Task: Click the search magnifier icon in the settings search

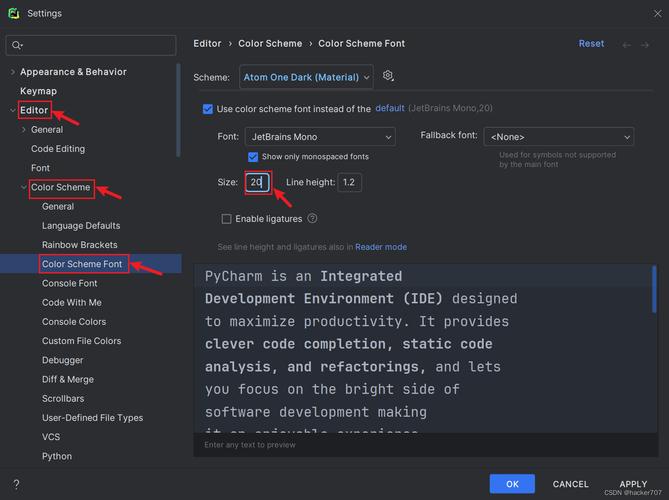Action: pyautogui.click(x=17, y=45)
